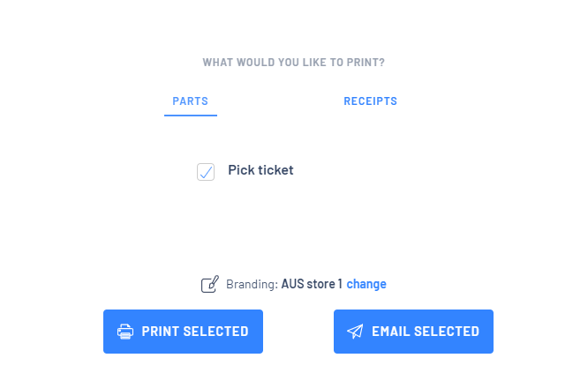588x373 pixels.
Task: Uncheck the Pick ticket checkbox
Action: 206,172
